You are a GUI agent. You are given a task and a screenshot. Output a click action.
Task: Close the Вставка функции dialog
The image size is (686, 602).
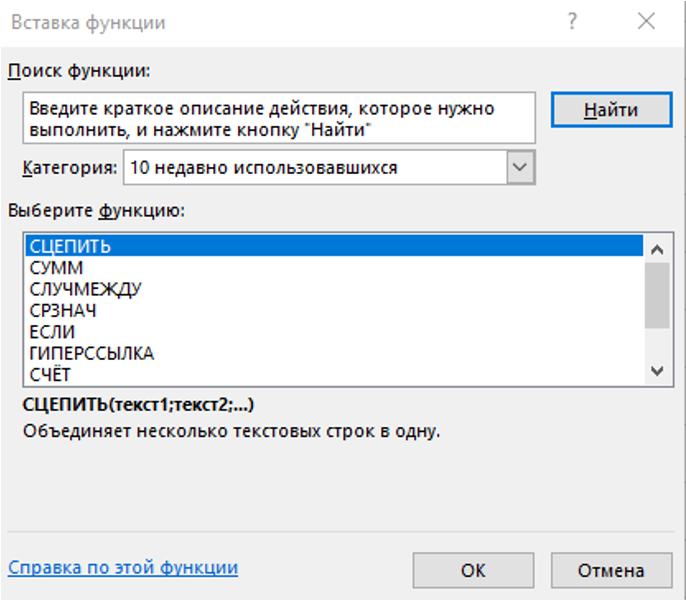point(645,22)
